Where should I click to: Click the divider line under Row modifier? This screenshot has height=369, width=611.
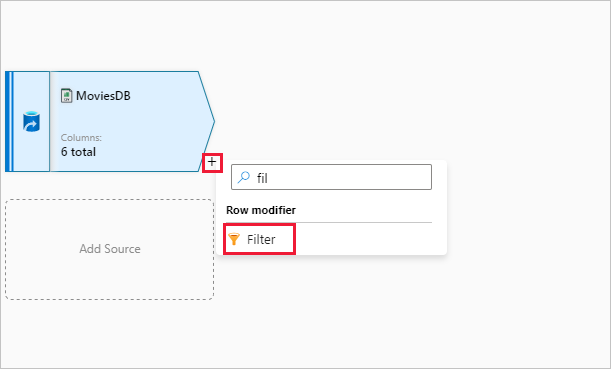(329, 222)
